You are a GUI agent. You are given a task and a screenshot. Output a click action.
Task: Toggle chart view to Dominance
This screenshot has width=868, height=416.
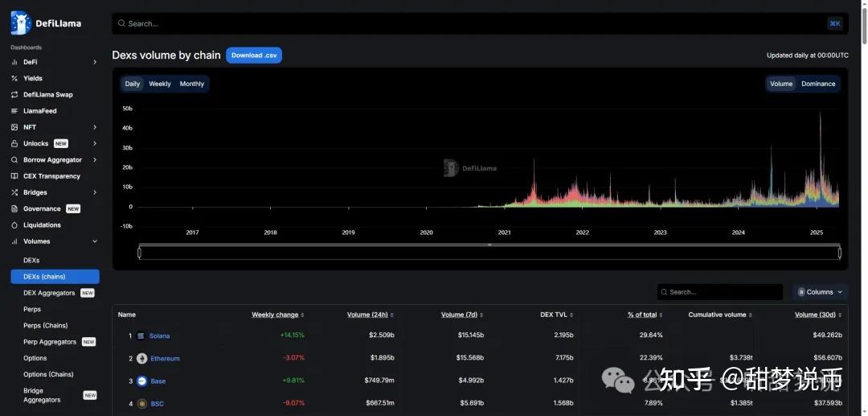point(818,84)
